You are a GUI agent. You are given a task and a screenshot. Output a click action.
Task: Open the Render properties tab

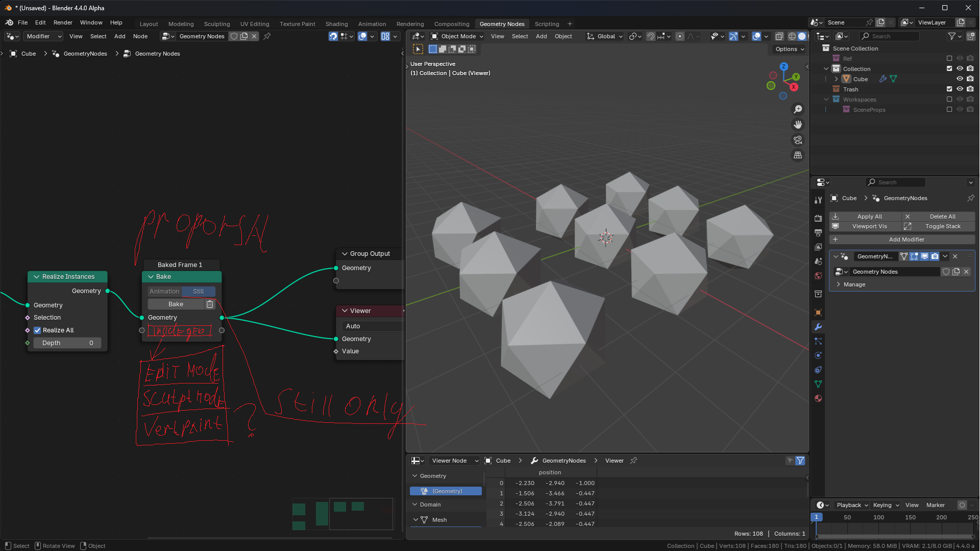coord(818,218)
